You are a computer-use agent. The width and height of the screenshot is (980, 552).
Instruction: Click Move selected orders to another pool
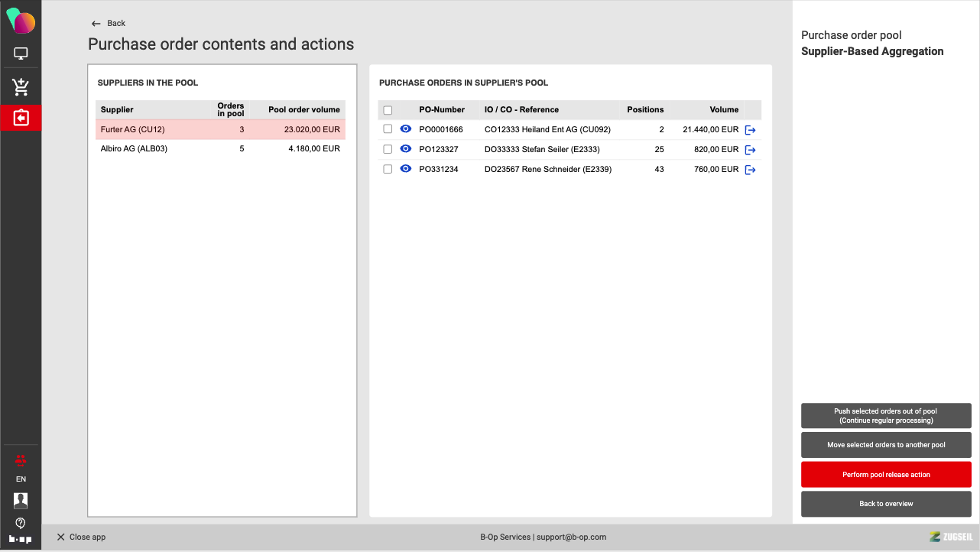(886, 445)
